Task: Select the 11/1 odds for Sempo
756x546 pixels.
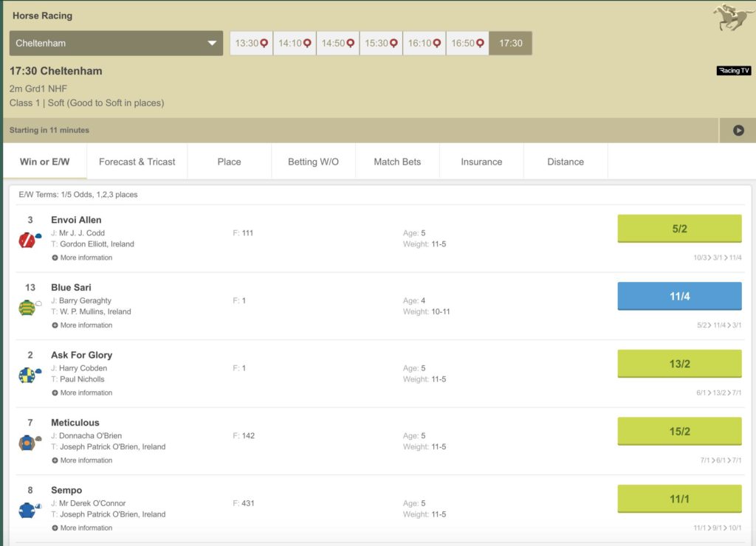Action: click(678, 499)
